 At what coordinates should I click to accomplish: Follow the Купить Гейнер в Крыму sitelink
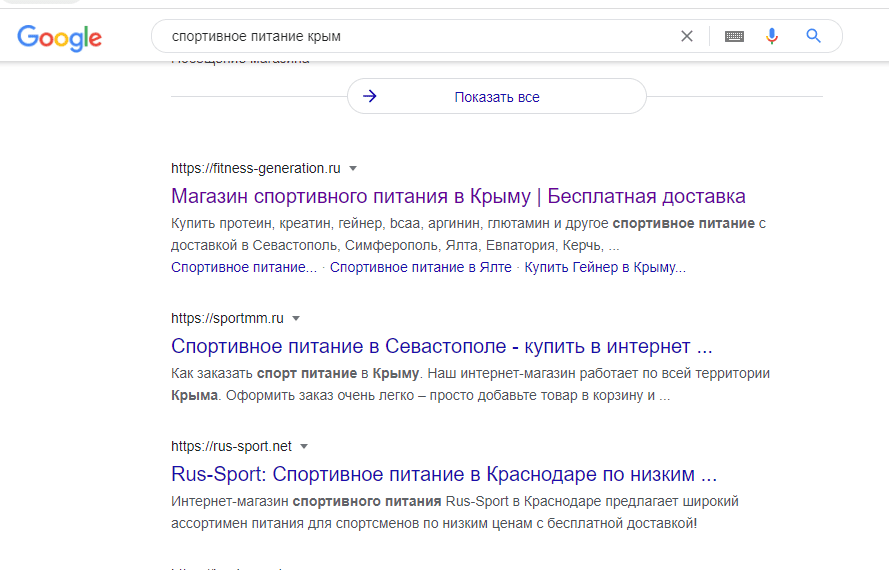click(x=605, y=267)
